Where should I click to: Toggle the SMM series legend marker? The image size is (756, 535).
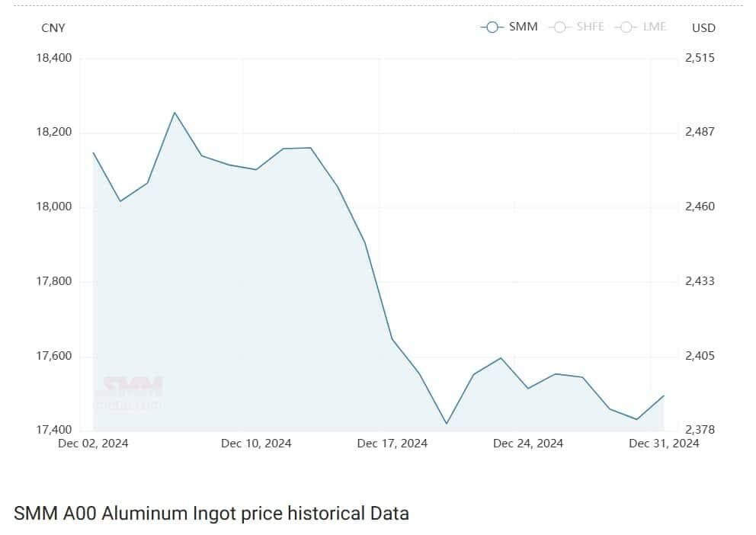pos(492,27)
